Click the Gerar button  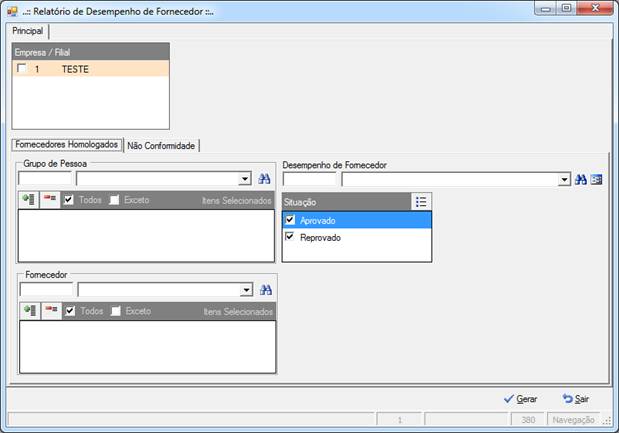click(x=520, y=399)
